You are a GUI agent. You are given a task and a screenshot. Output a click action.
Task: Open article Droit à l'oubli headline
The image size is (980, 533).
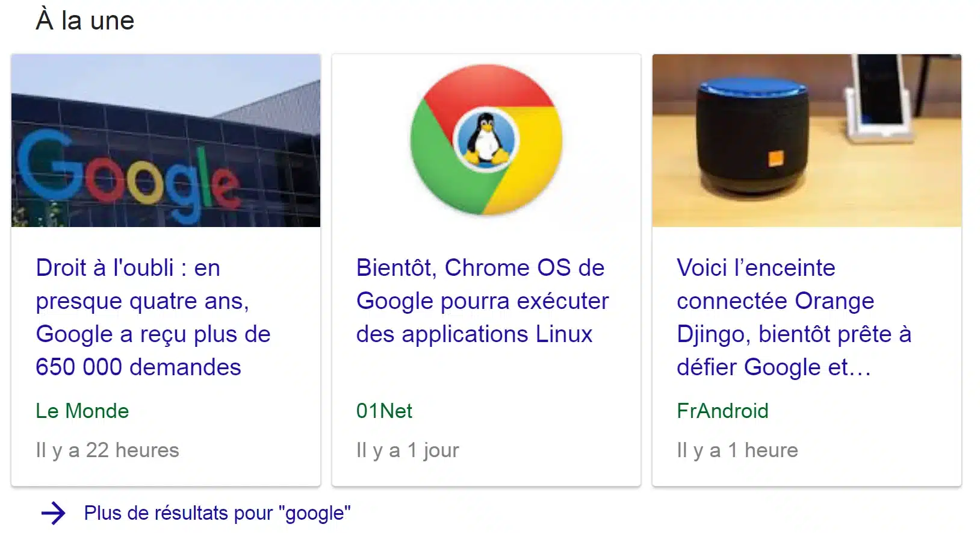click(x=153, y=317)
